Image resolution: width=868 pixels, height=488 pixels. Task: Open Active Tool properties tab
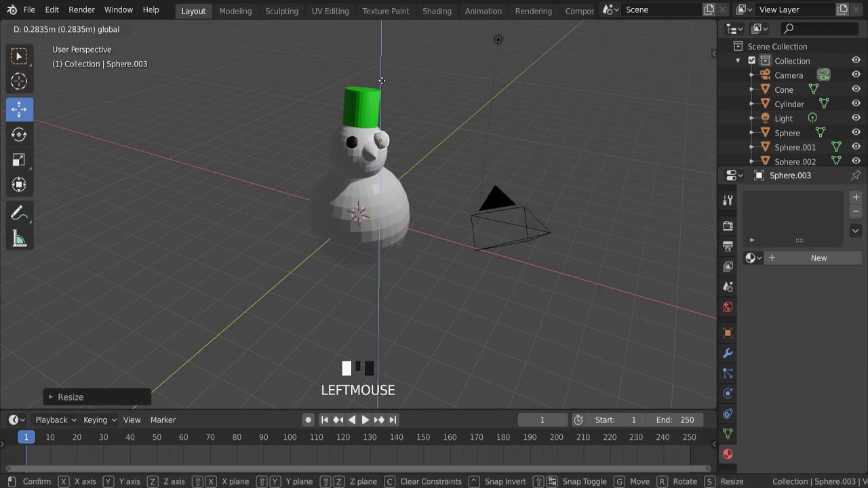click(x=728, y=201)
